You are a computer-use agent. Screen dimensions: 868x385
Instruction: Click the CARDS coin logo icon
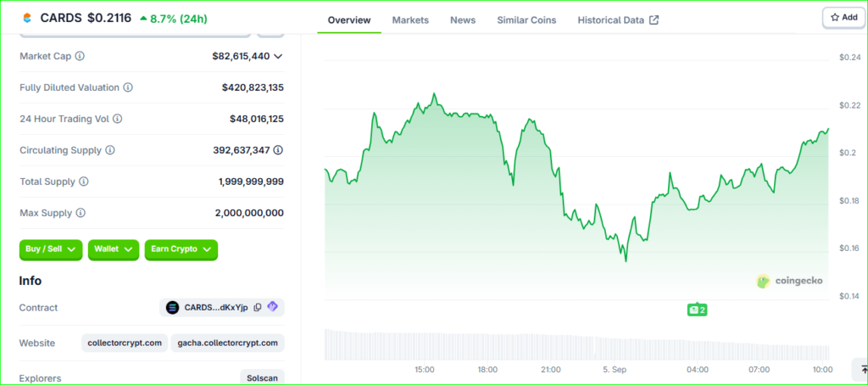click(x=26, y=18)
